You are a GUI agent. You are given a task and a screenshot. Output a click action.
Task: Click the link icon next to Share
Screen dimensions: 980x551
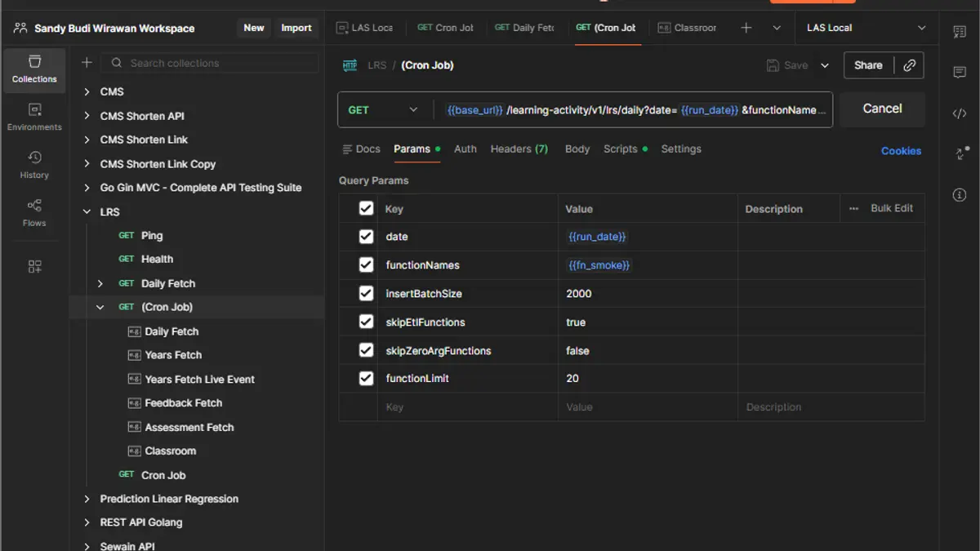point(910,65)
